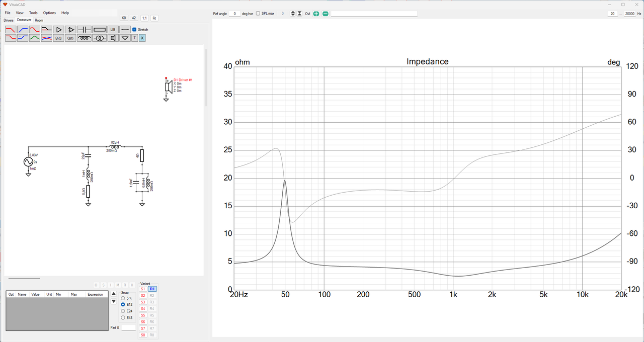Viewport: 644px width, 342px height.
Task: Move parameter row up with up arrow
Action: (114, 294)
